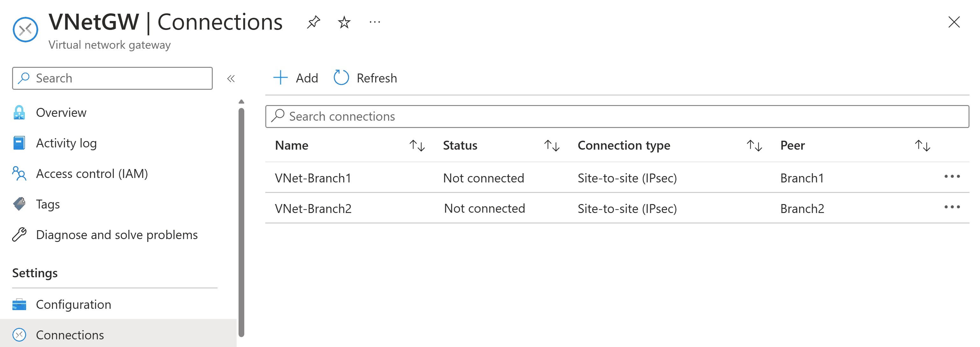Click the Tags icon in sidebar
This screenshot has width=980, height=347.
pos(19,204)
